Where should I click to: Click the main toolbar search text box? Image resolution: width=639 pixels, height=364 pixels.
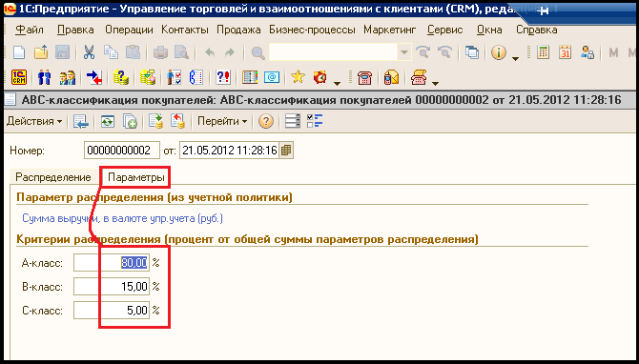[x=333, y=52]
